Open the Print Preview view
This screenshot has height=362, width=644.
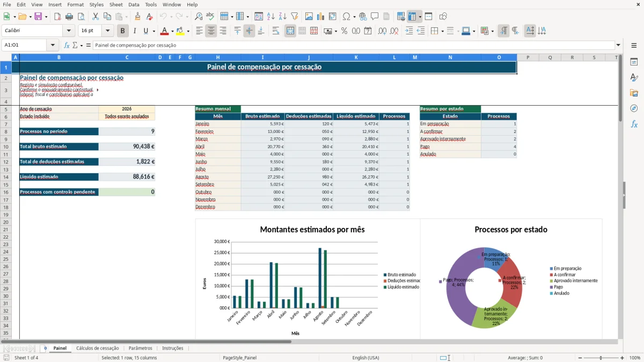[81, 17]
